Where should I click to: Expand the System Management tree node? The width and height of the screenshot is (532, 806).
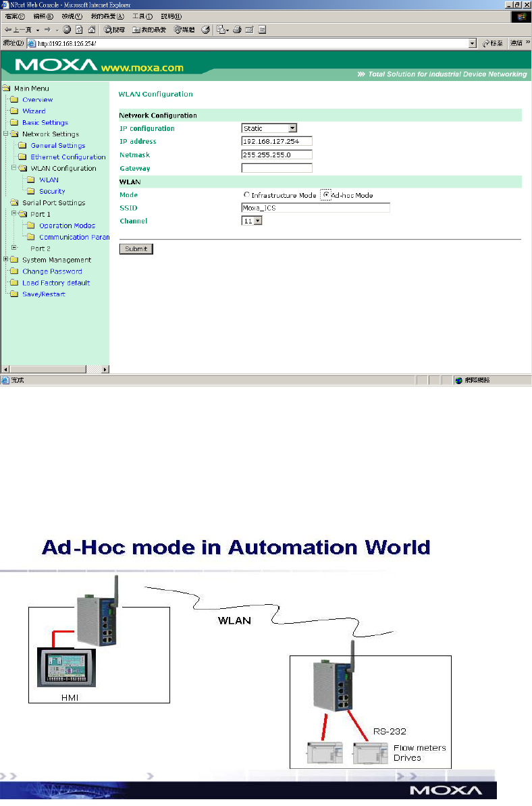(5, 259)
